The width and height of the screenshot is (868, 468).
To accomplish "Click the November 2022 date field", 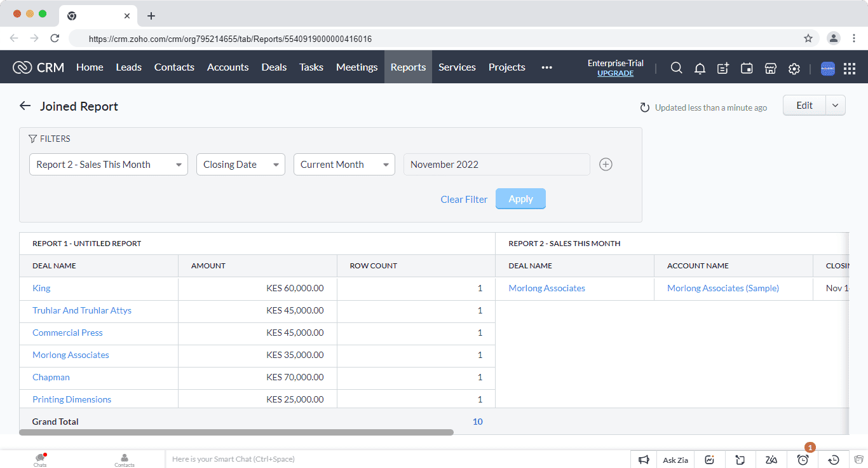I will (497, 165).
